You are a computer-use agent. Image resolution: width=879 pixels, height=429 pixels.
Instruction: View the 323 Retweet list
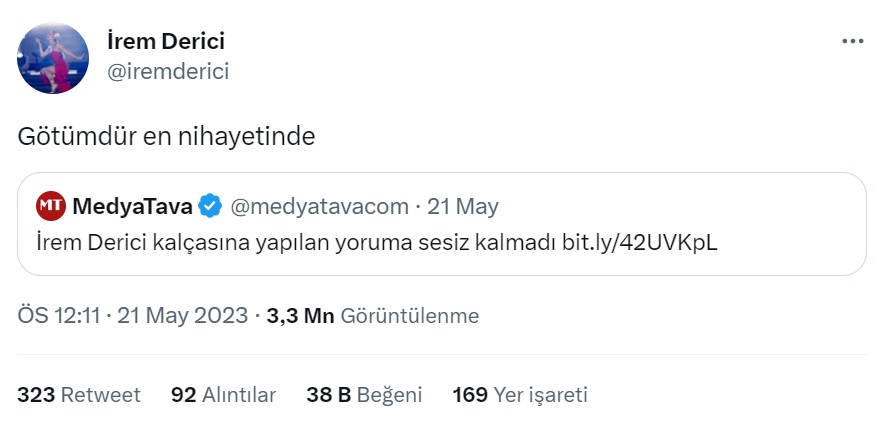[79, 395]
